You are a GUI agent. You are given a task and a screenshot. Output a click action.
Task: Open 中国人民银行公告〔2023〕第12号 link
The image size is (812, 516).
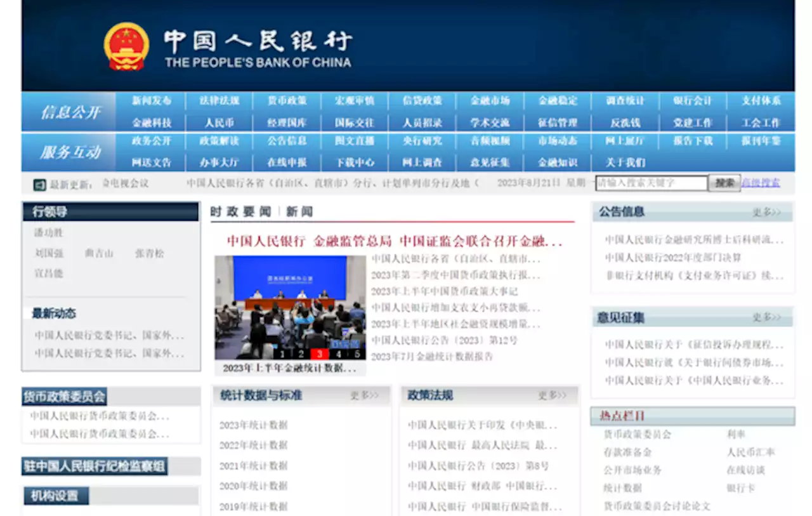[x=445, y=340]
